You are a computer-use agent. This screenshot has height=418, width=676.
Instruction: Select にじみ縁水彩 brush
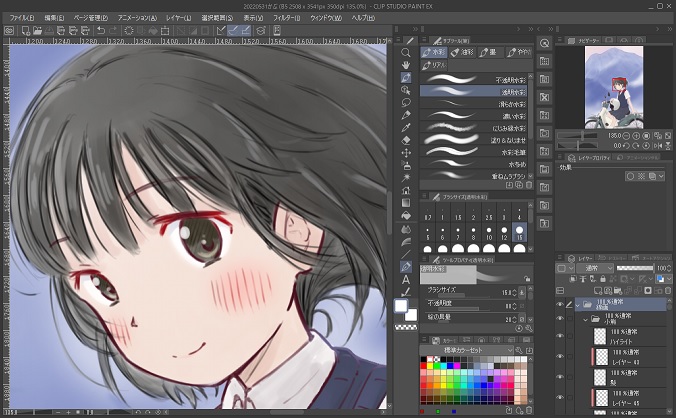(473, 128)
